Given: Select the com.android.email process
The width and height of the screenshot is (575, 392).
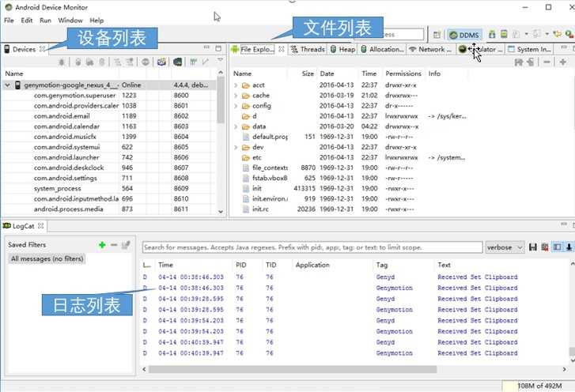Looking at the screenshot, I should [110, 116].
